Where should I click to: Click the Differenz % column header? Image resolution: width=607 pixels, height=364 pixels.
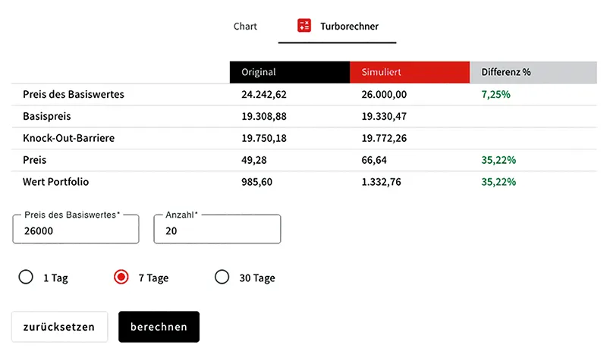click(533, 72)
